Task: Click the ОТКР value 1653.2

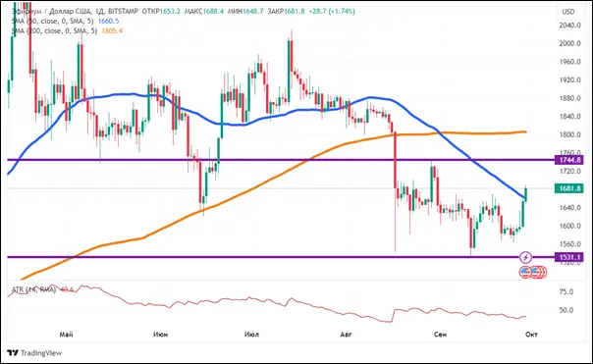Action: [x=170, y=12]
